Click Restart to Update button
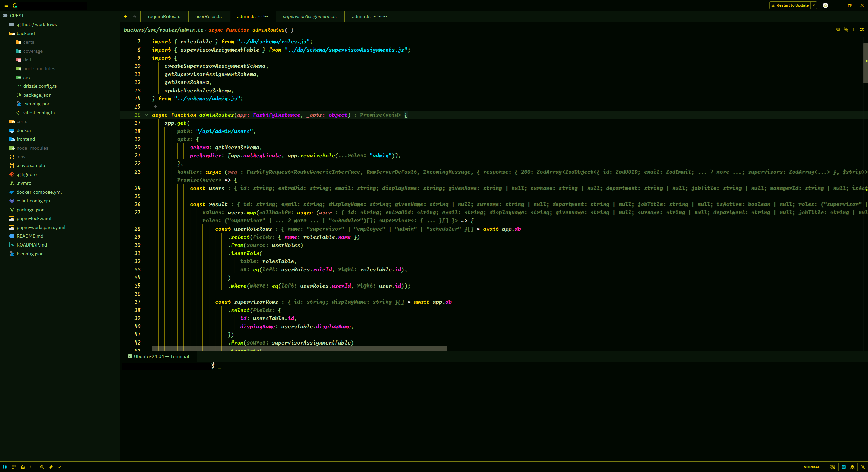868x472 pixels. tap(790, 5)
